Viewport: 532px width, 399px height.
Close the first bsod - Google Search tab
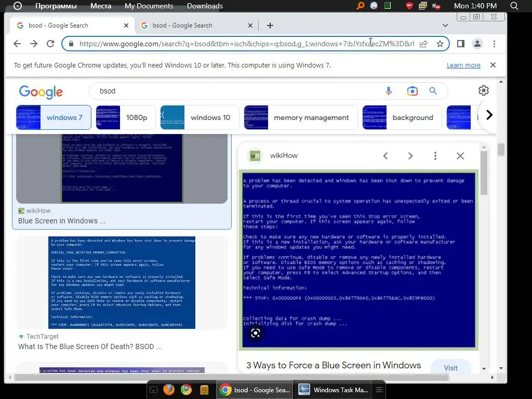[126, 25]
